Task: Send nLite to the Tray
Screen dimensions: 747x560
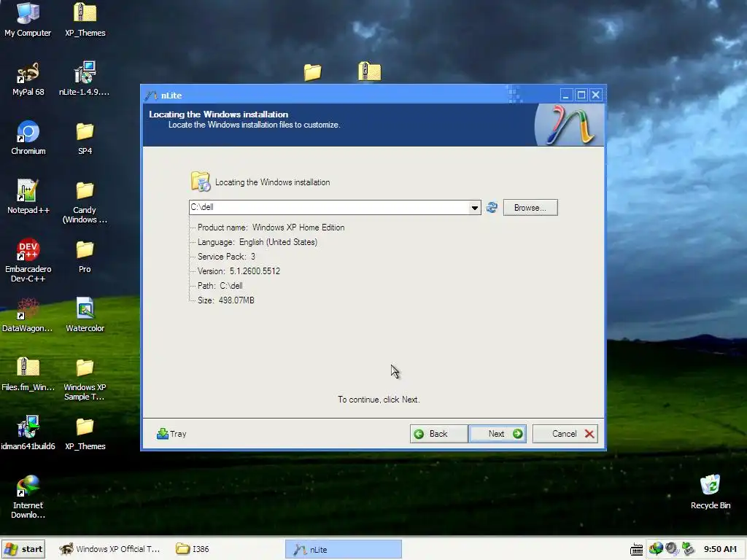Action: (171, 434)
